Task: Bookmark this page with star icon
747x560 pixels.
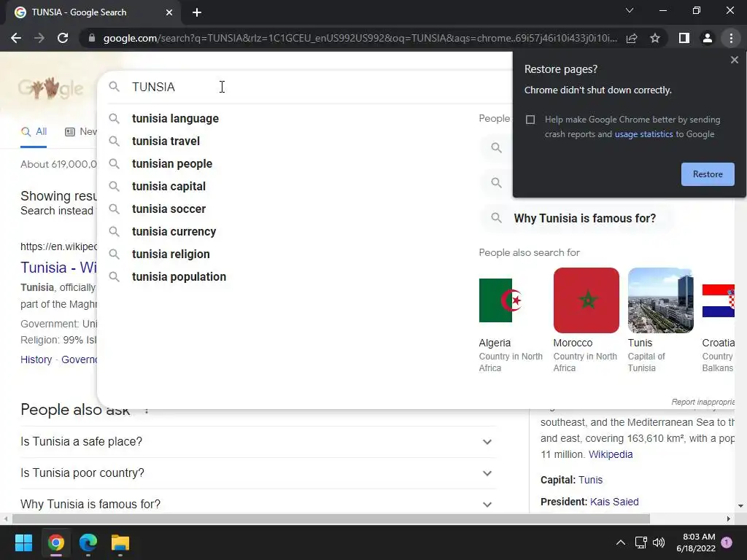Action: coord(655,38)
